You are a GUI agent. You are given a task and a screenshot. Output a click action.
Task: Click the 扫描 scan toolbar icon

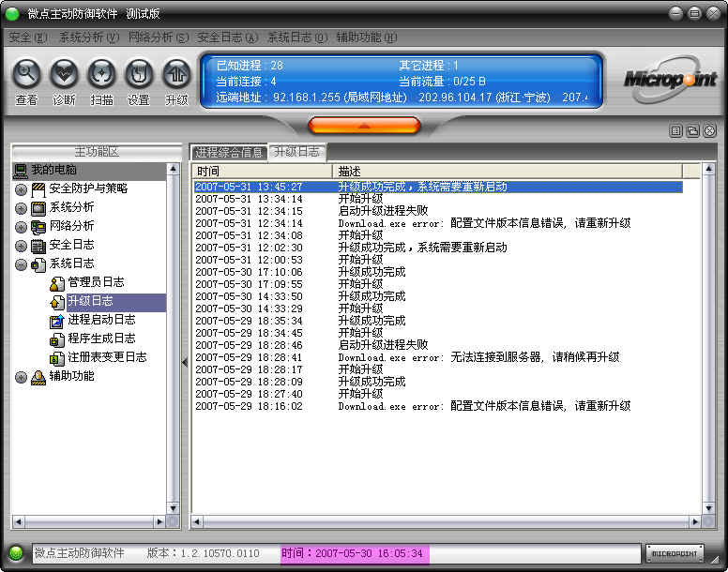point(101,73)
